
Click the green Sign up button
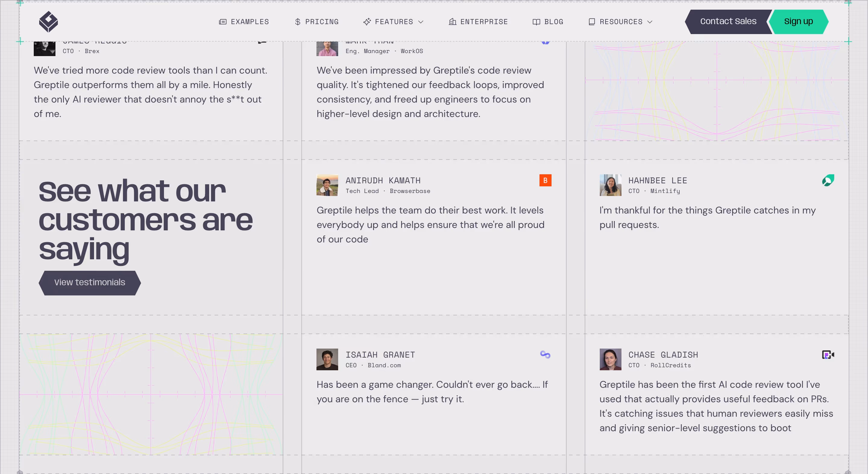click(798, 22)
